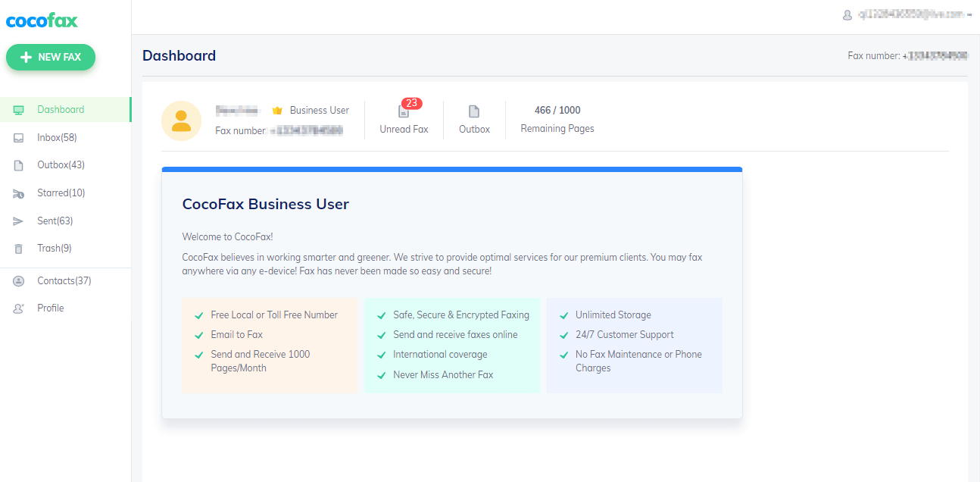Click the green NEW FAX button
980x482 pixels.
click(51, 57)
